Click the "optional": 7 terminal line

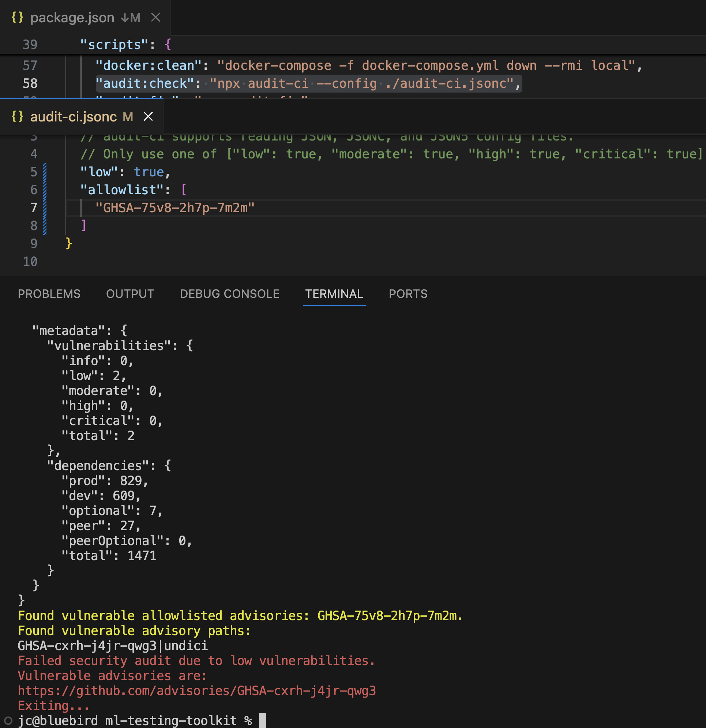112,511
